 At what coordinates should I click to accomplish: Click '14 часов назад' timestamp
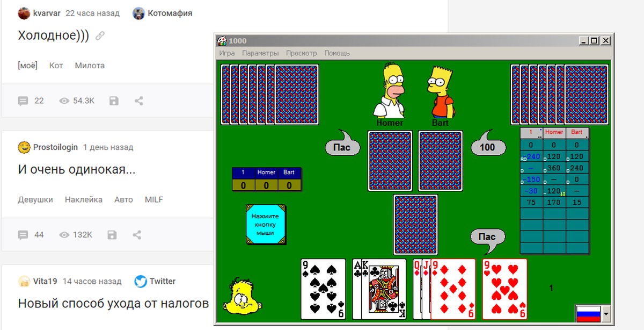point(92,281)
